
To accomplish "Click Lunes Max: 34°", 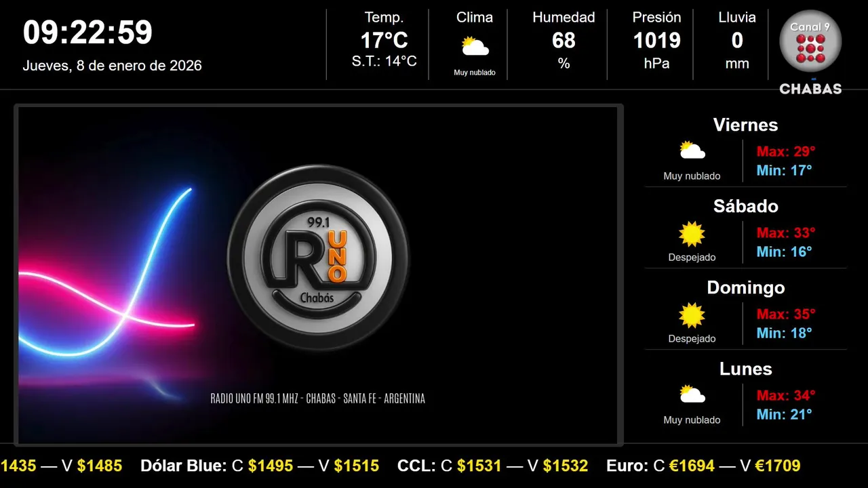I will click(786, 395).
